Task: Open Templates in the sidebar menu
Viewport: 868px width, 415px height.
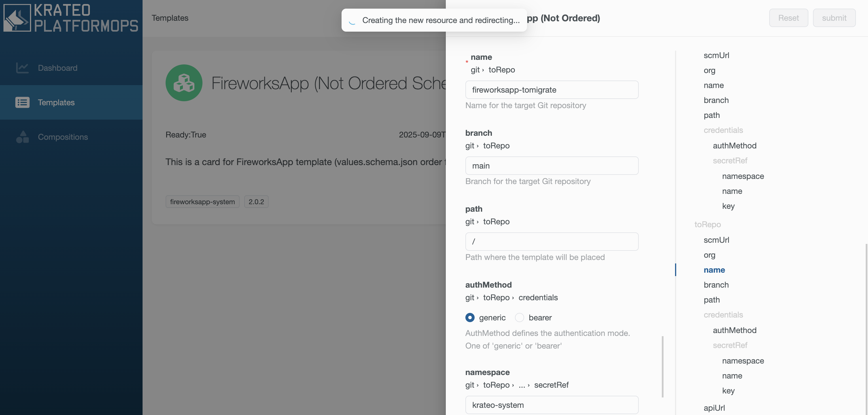Action: pos(56,102)
